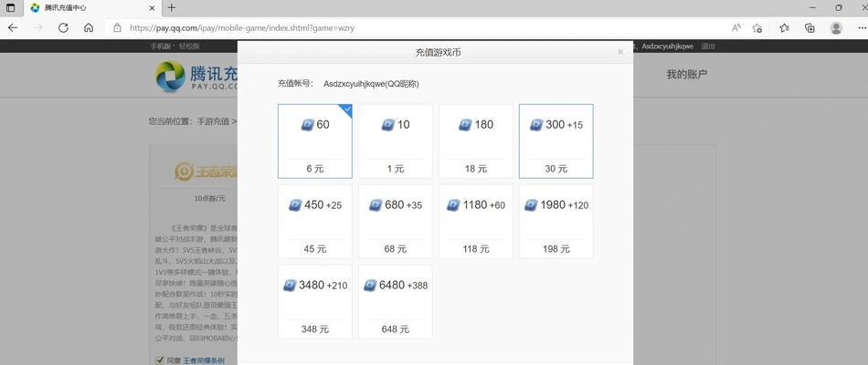
Task: Click the coin icon beside 3480
Action: (290, 286)
